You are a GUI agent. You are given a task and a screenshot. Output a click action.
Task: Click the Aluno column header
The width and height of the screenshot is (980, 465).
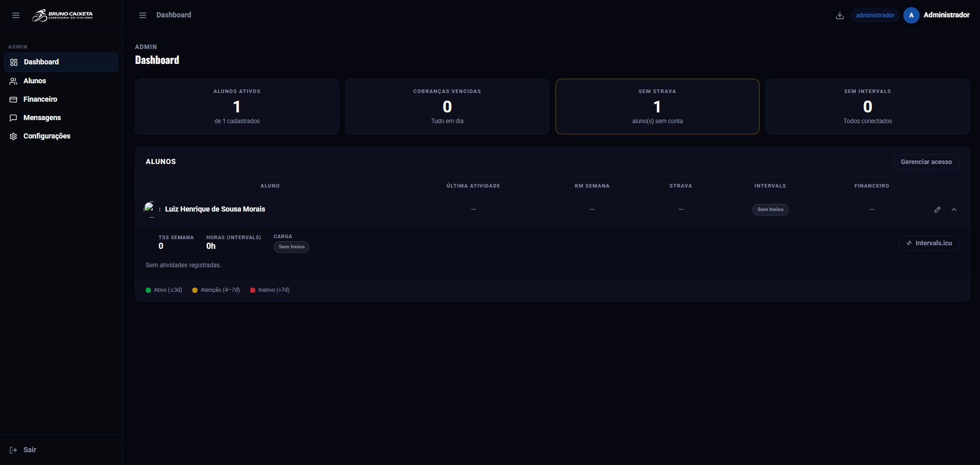coord(270,186)
